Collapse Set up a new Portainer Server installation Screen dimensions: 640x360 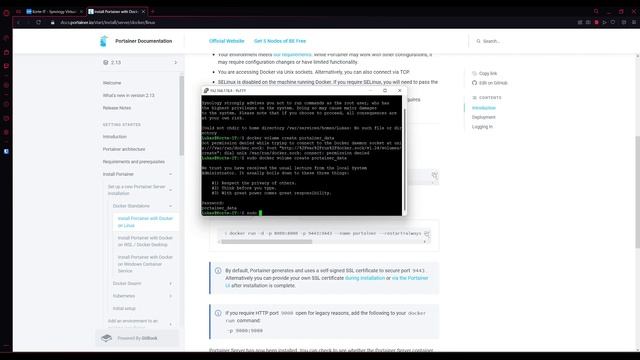tap(171, 190)
